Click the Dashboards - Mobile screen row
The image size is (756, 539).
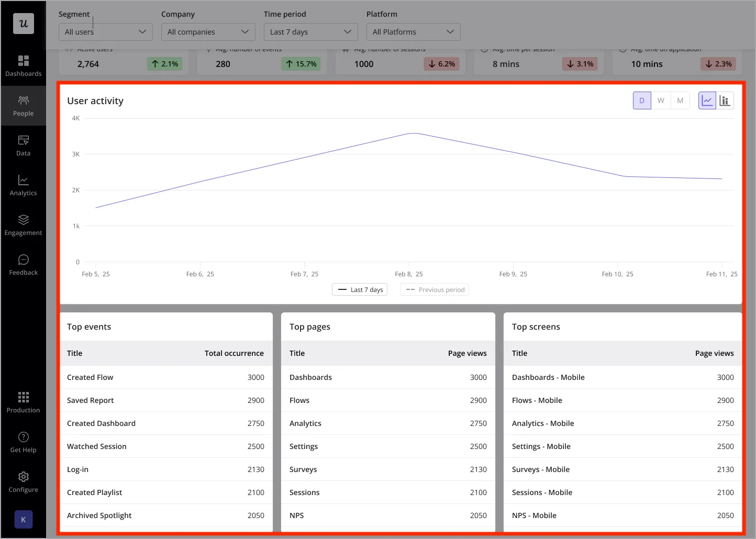(x=622, y=377)
